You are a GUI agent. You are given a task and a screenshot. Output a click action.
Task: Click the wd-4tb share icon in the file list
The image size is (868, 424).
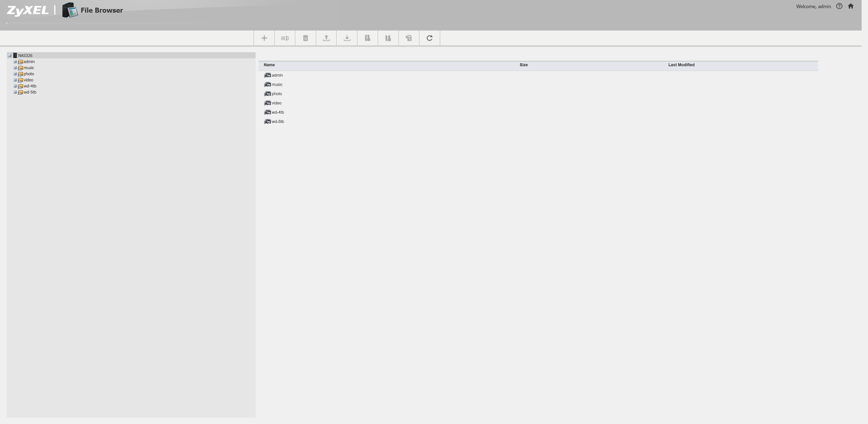click(x=268, y=112)
